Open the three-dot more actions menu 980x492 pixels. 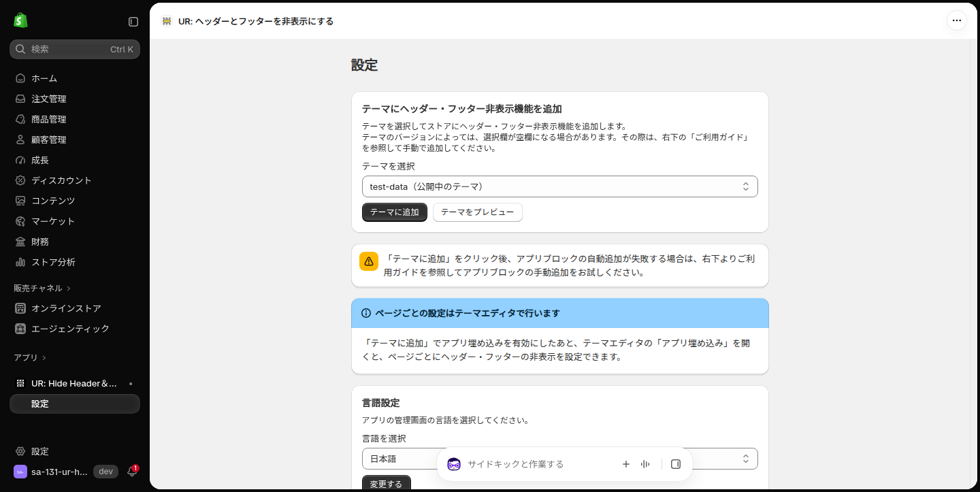pyautogui.click(x=957, y=20)
